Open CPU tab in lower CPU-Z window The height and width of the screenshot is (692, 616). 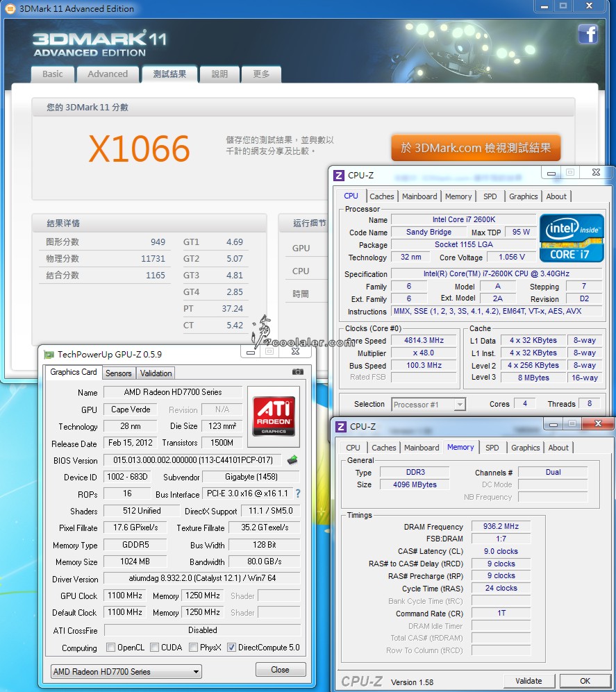coord(353,448)
